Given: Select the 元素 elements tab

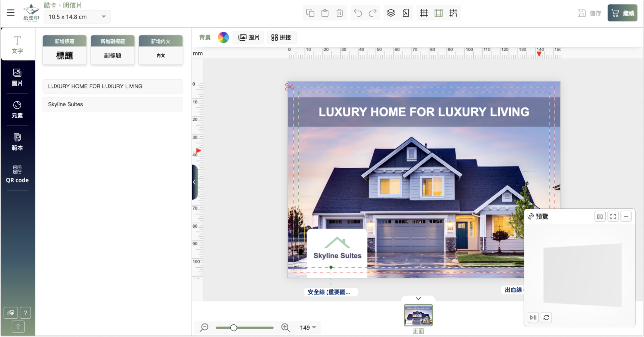Looking at the screenshot, I should pos(17,110).
